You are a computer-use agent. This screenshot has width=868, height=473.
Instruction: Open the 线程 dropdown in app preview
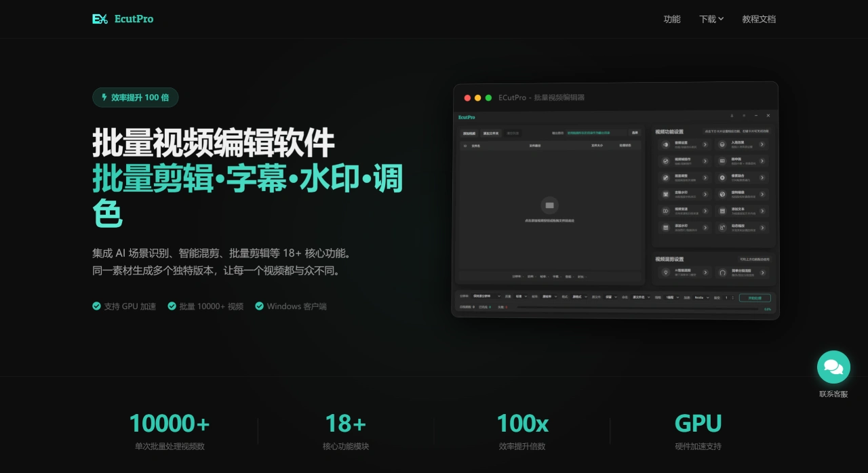(x=672, y=297)
